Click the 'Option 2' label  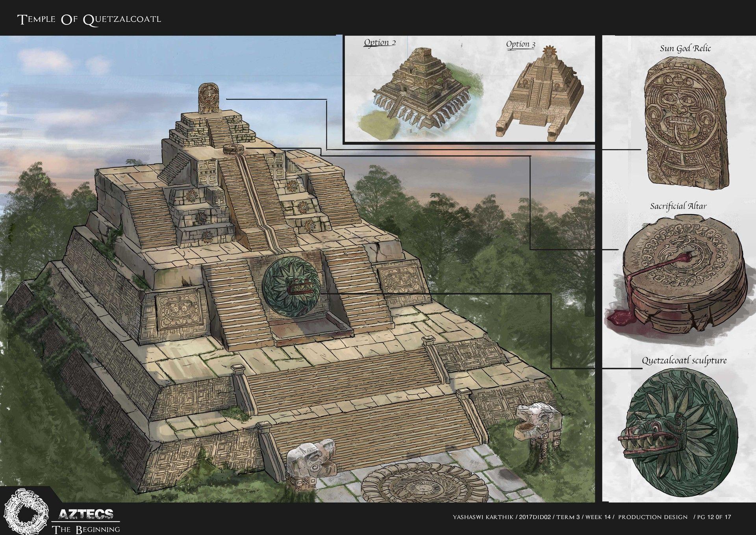[x=379, y=42]
